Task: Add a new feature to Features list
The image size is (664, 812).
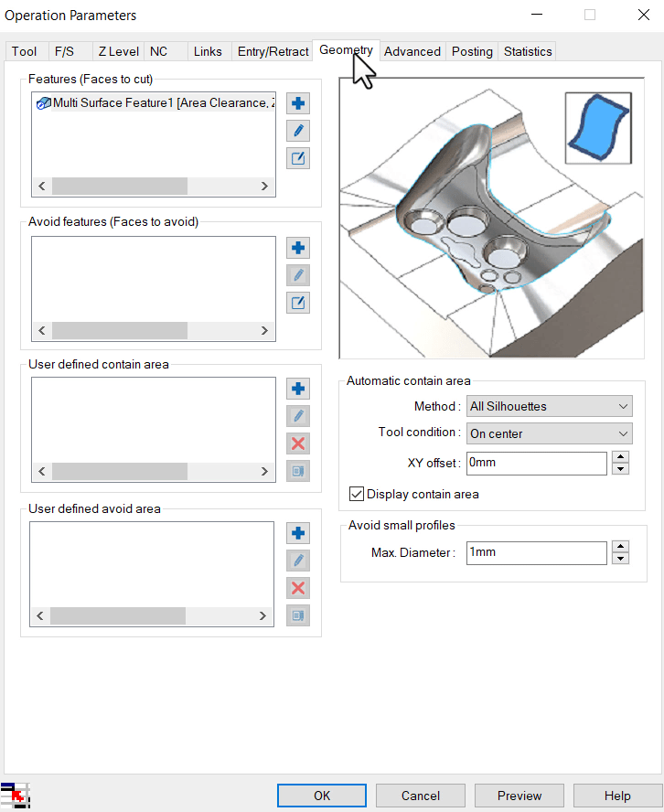Action: [298, 103]
